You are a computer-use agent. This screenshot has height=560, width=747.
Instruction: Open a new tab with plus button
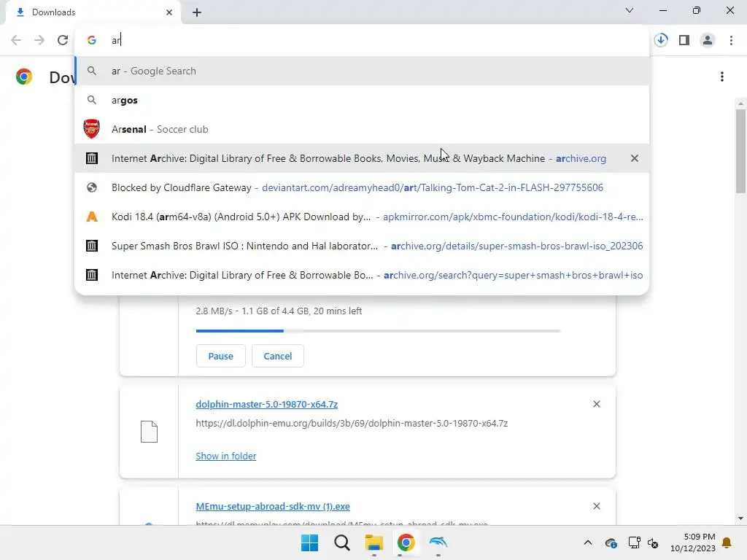pyautogui.click(x=197, y=12)
